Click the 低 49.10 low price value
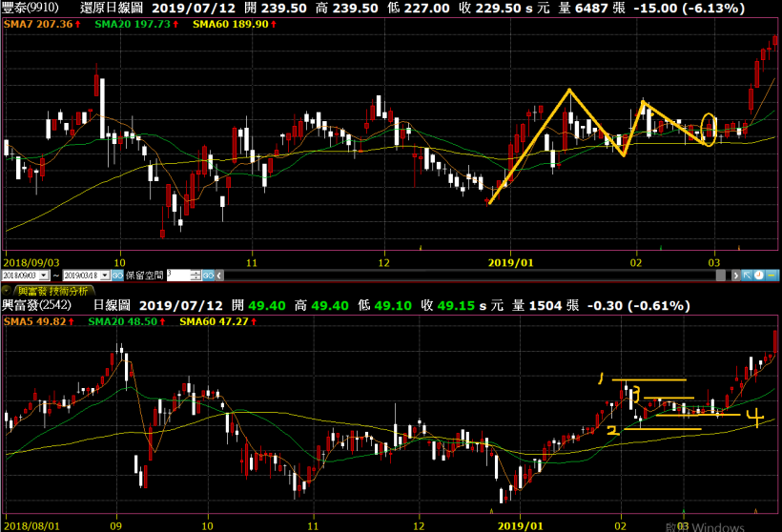This screenshot has height=532, width=782. pos(384,305)
